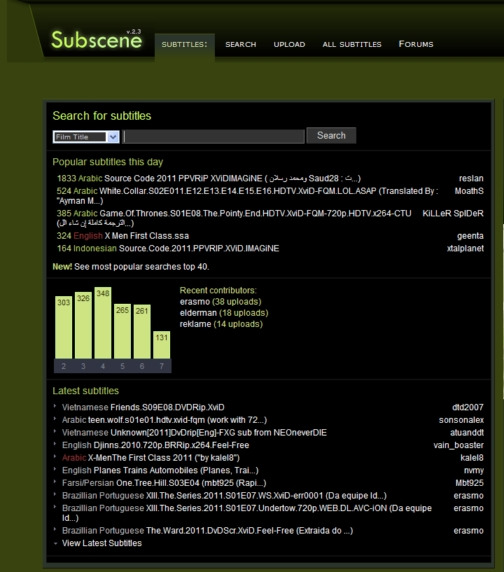Open All Subtitles in navigation

click(x=352, y=45)
